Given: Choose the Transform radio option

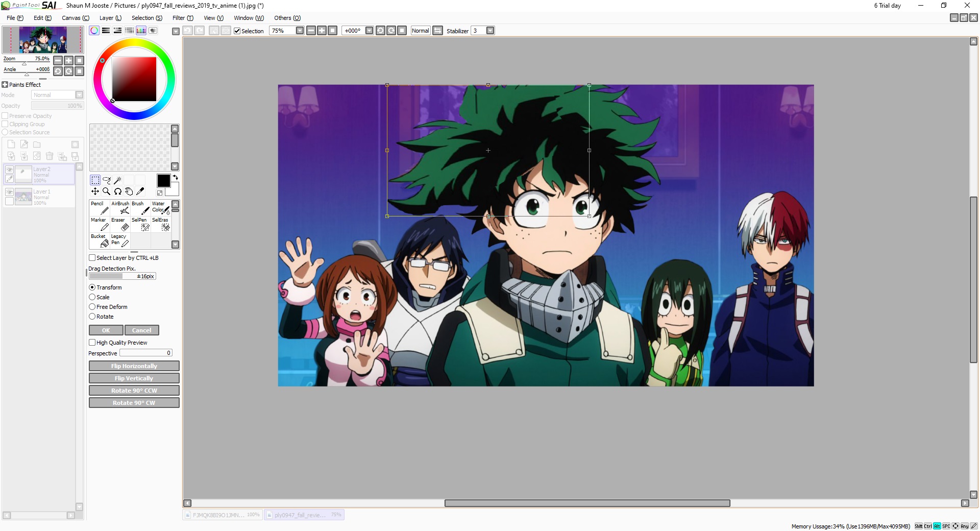Looking at the screenshot, I should pyautogui.click(x=92, y=287).
